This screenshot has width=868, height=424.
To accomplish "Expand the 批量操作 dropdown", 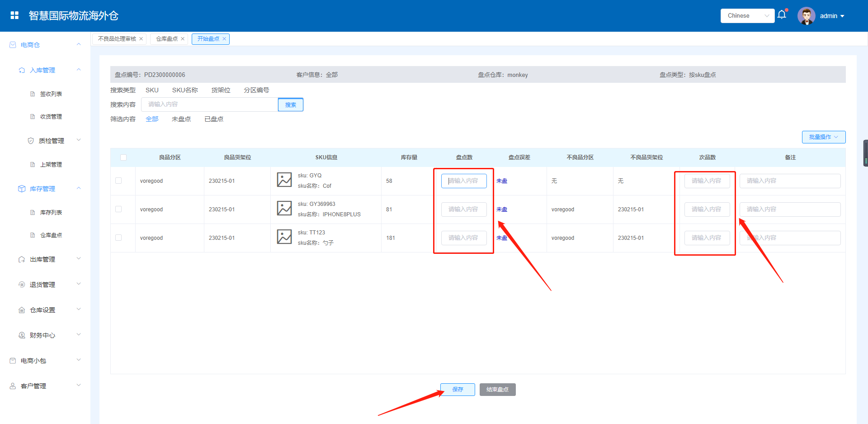I will point(823,137).
